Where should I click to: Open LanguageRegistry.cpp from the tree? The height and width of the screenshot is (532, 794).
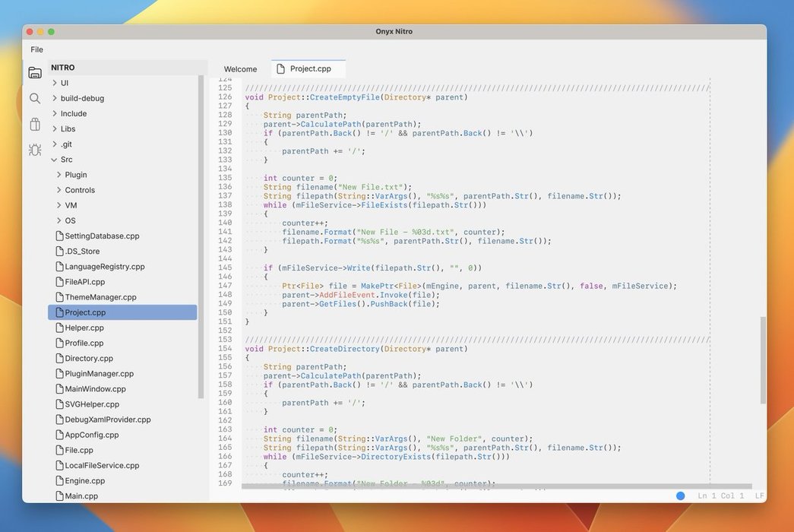pyautogui.click(x=104, y=266)
